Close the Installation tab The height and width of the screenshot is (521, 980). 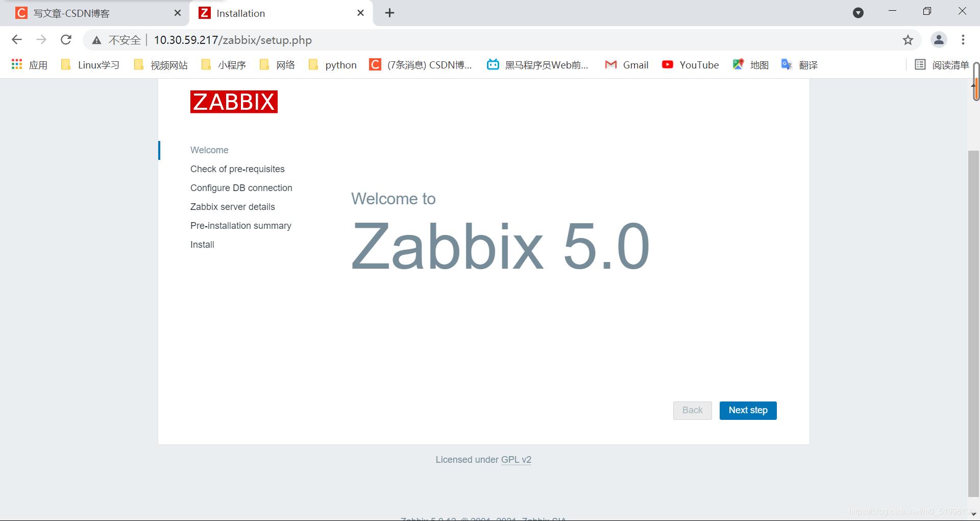360,13
